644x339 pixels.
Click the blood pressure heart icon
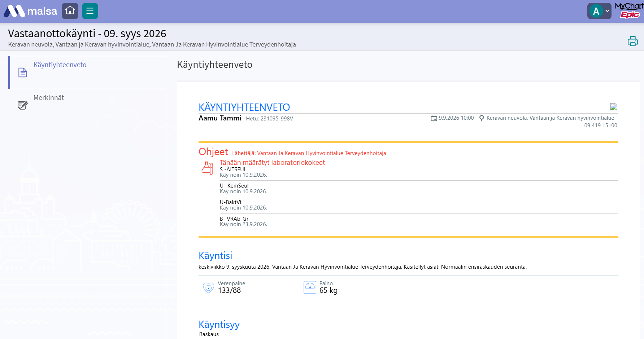(208, 287)
